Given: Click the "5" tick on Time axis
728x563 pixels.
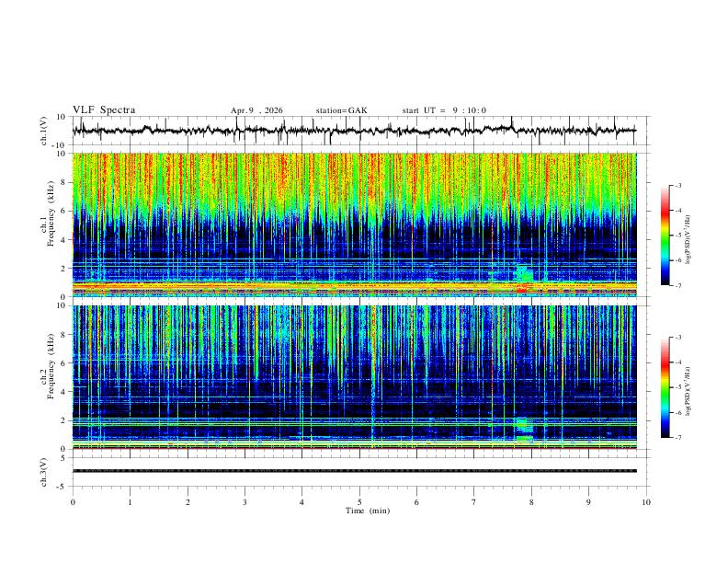Looking at the screenshot, I should 359,502.
